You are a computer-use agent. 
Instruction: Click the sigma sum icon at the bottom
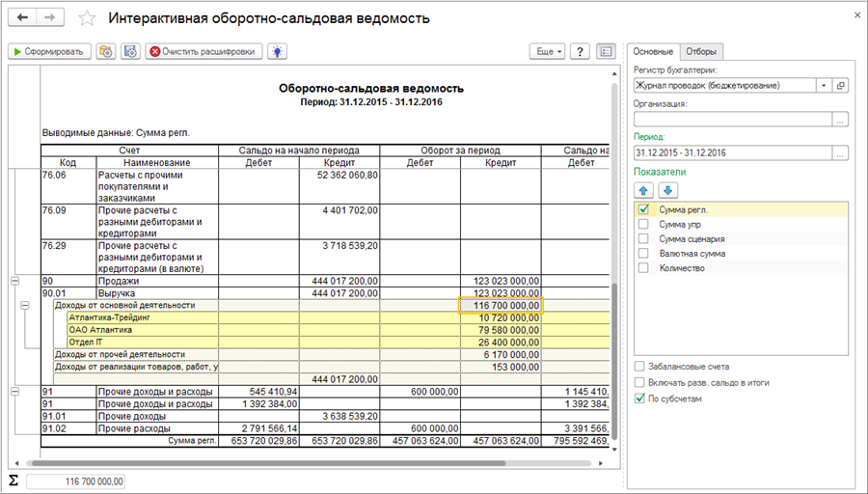point(14,480)
